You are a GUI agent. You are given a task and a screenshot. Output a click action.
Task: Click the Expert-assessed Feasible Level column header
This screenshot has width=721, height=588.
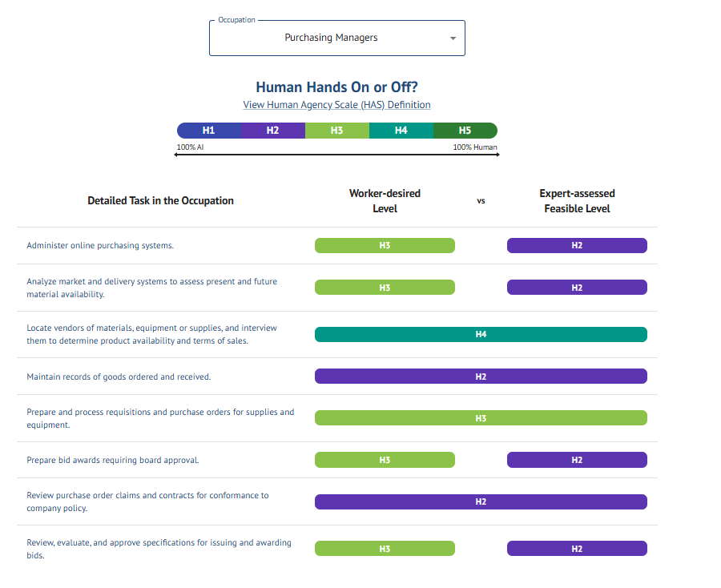point(577,201)
